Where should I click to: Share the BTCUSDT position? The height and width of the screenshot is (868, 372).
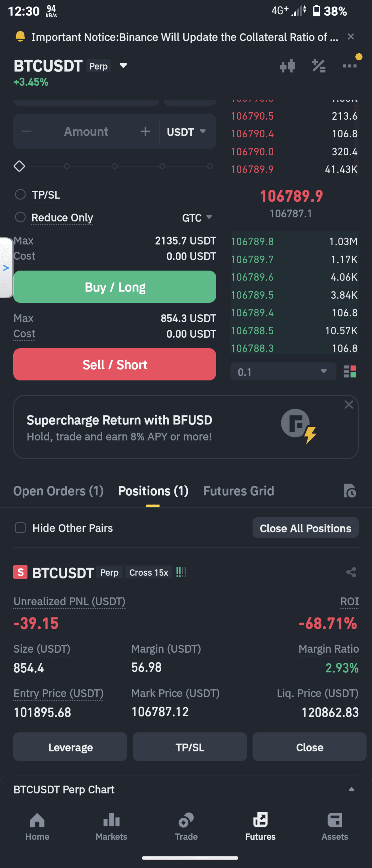[351, 572]
